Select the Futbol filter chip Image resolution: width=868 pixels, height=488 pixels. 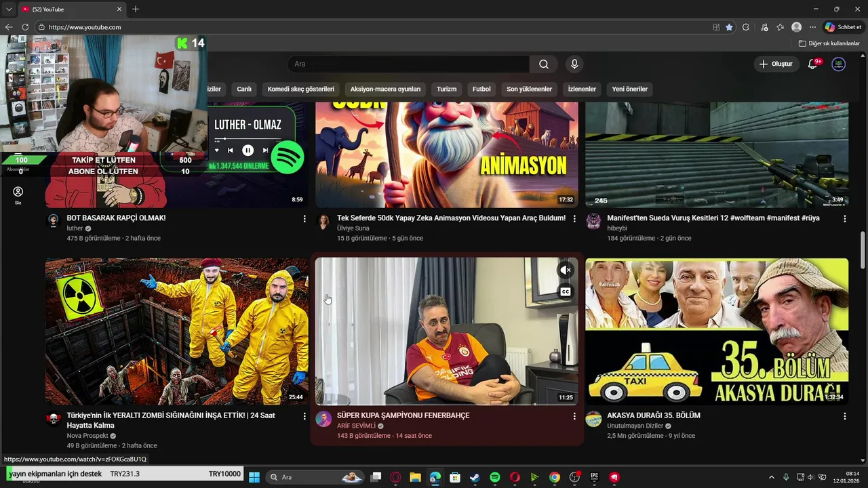tap(481, 89)
